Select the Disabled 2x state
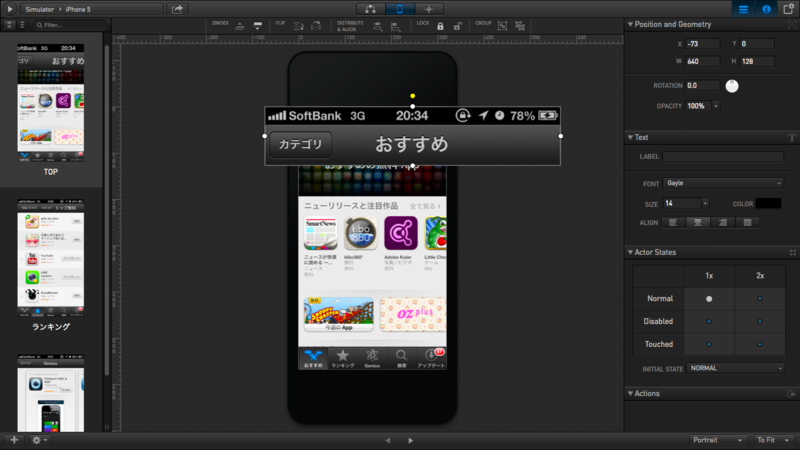The width and height of the screenshot is (800, 450). pyautogui.click(x=760, y=321)
